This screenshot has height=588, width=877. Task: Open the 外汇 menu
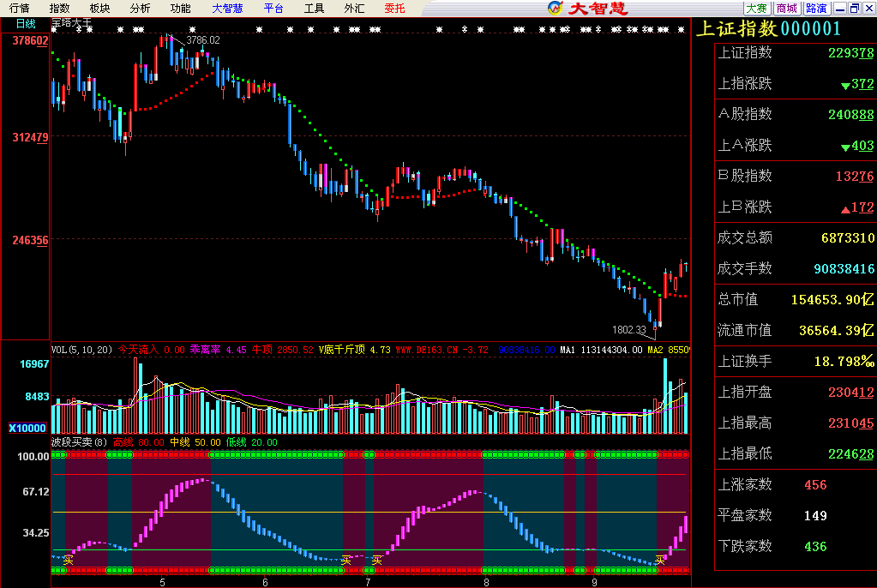tap(354, 8)
